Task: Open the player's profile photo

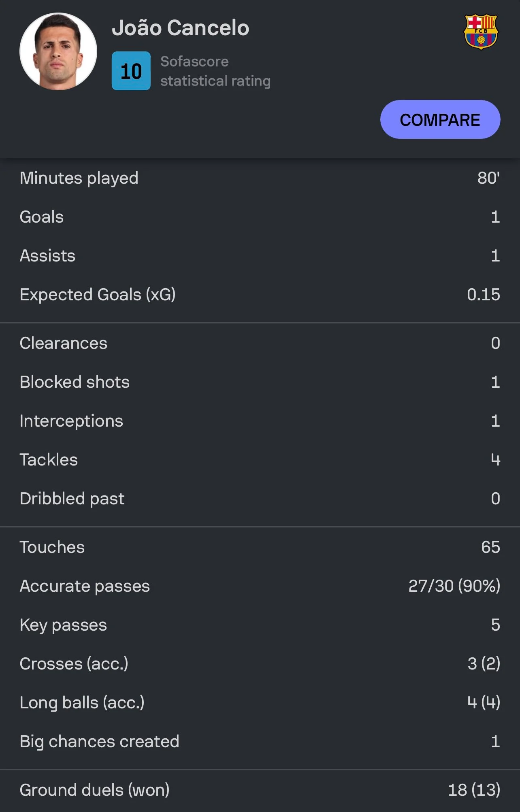Action: pyautogui.click(x=58, y=51)
